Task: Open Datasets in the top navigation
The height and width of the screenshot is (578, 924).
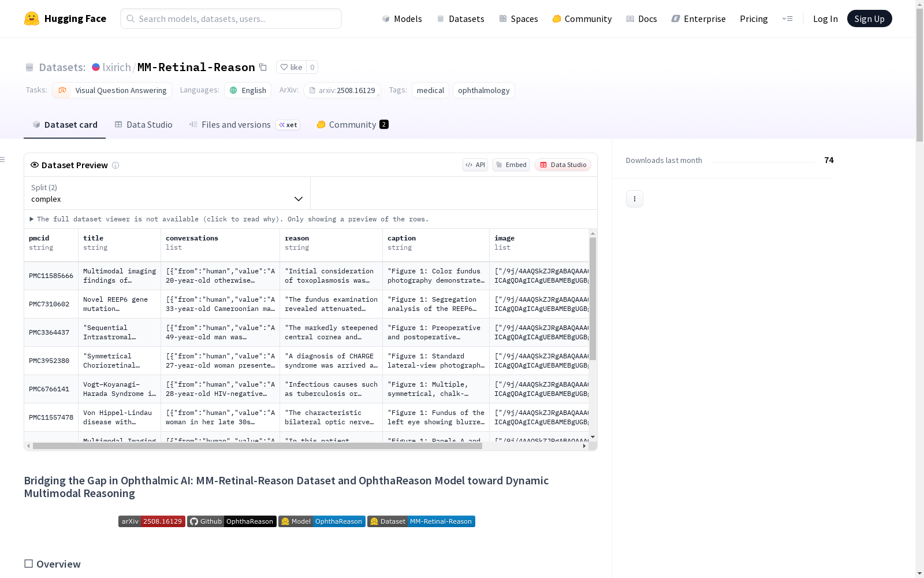Action: 460,18
